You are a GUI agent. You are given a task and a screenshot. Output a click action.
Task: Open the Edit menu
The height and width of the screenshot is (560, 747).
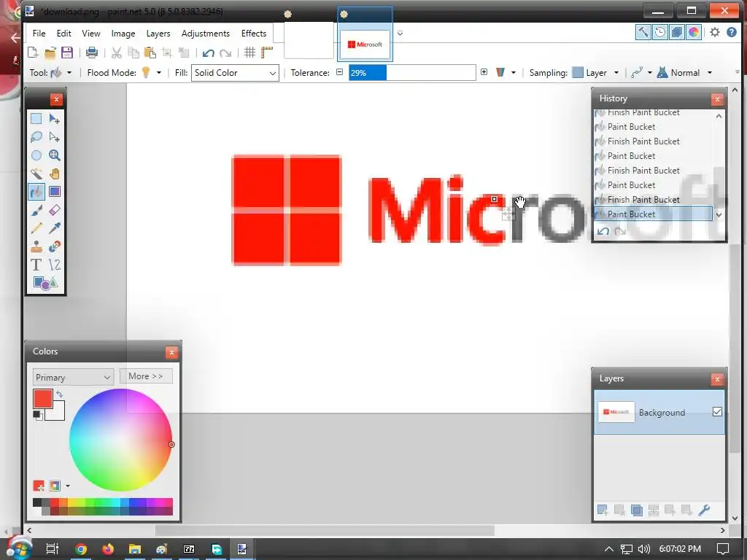64,34
